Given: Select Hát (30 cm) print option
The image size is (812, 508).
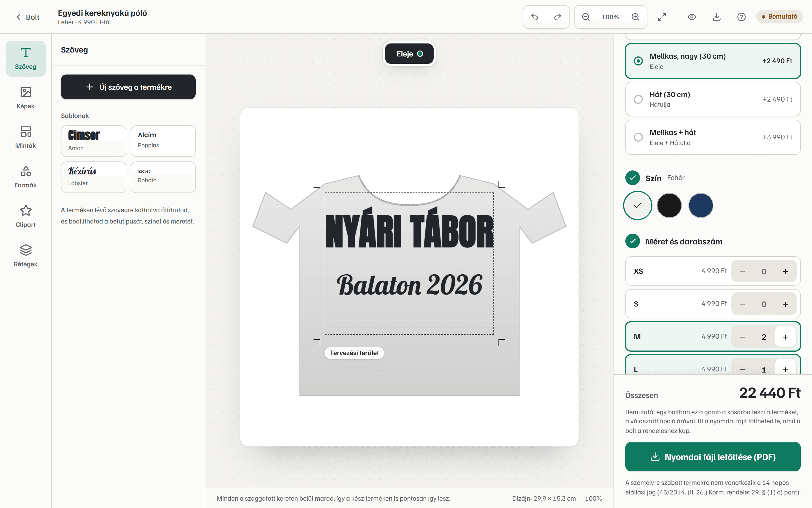Looking at the screenshot, I should (x=713, y=99).
